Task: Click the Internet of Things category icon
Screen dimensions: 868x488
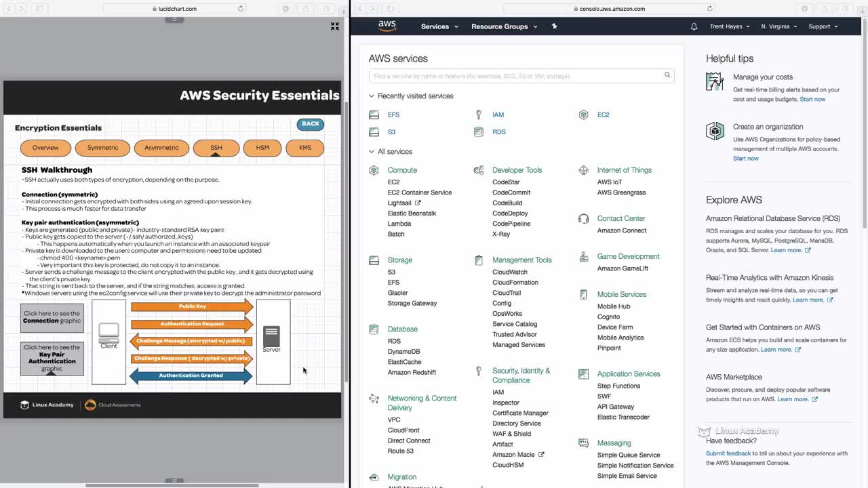Action: pyautogui.click(x=583, y=170)
